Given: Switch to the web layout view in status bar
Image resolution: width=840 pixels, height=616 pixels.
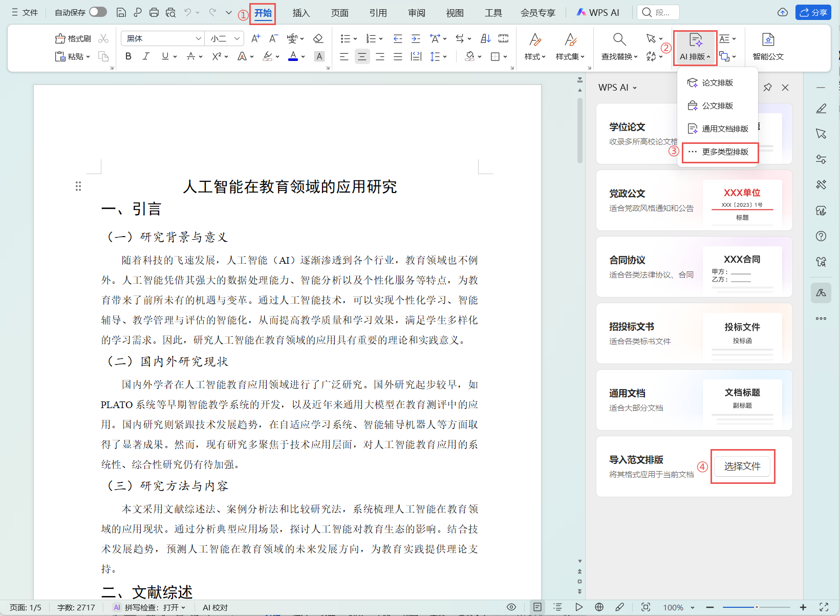Looking at the screenshot, I should click(599, 607).
